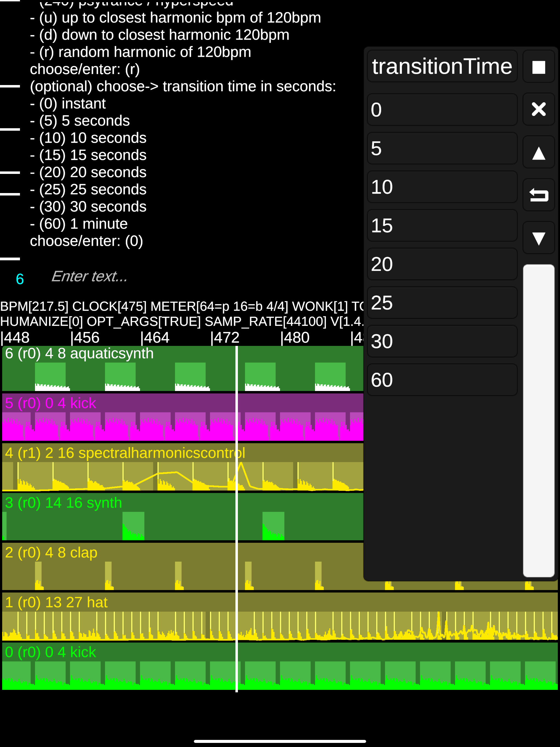The width and height of the screenshot is (560, 747).
Task: Select track 0 green kick
Action: (x=280, y=666)
